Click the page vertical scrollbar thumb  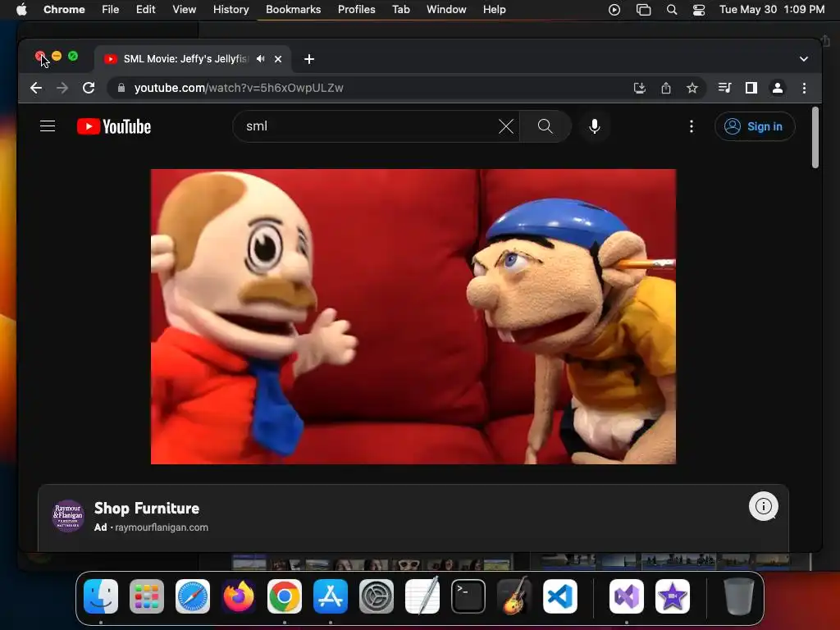pyautogui.click(x=815, y=138)
